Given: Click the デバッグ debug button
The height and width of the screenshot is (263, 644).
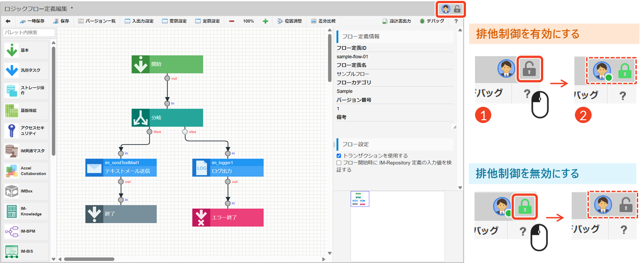Looking at the screenshot, I should [x=432, y=21].
